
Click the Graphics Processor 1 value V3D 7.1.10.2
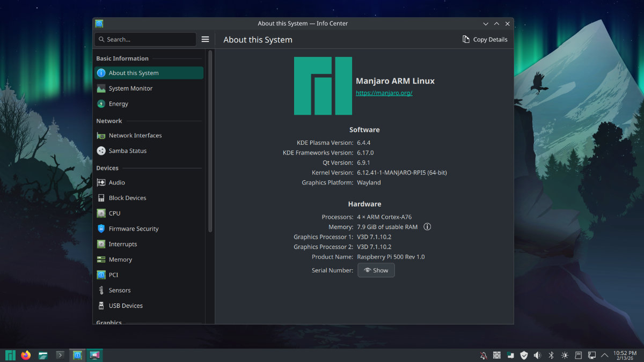(374, 237)
